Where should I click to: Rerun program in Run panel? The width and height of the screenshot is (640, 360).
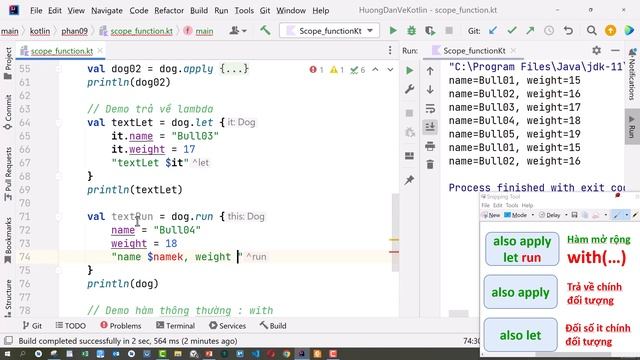click(x=409, y=71)
